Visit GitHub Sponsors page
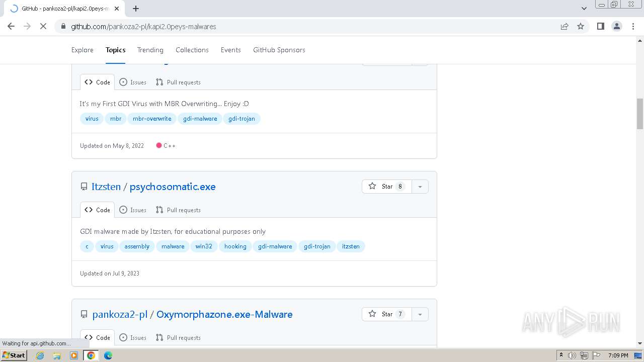 point(279,50)
